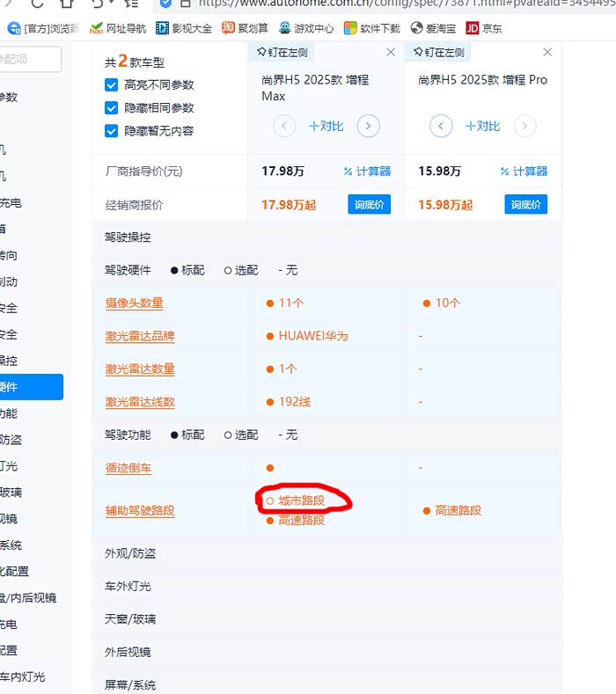Open the calculator for the 15.98万 price
The height and width of the screenshot is (694, 616).
pos(524,172)
